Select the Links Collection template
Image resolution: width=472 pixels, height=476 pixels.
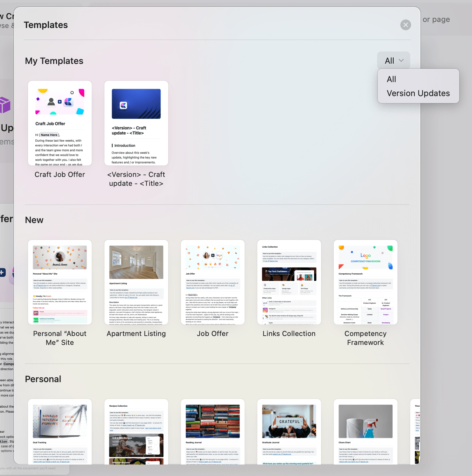click(289, 282)
